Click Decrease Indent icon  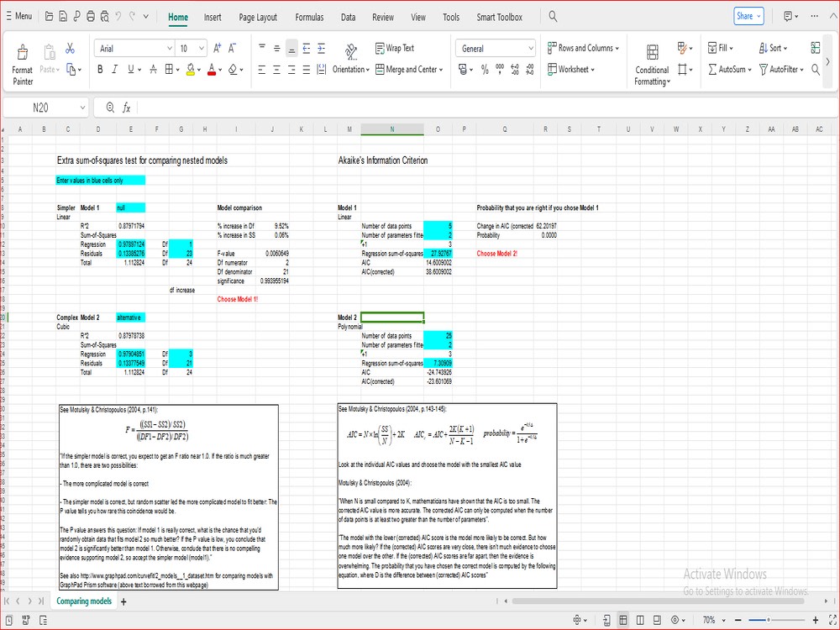click(307, 48)
